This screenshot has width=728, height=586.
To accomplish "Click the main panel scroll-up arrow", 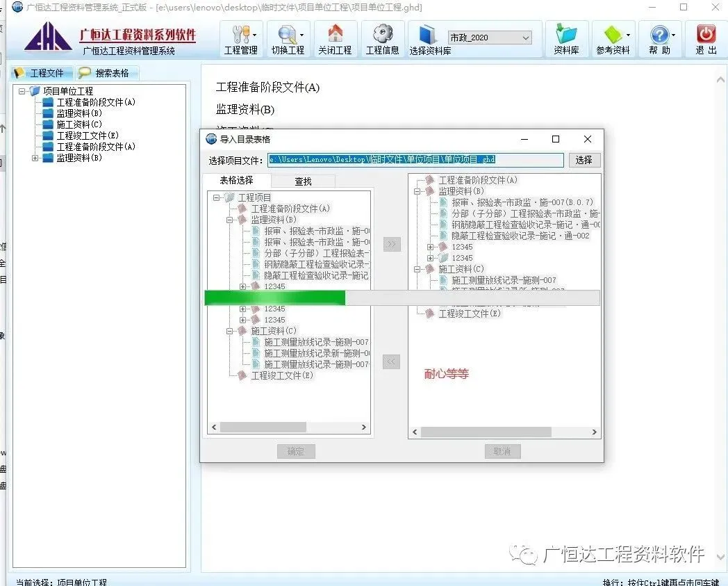I will point(720,80).
